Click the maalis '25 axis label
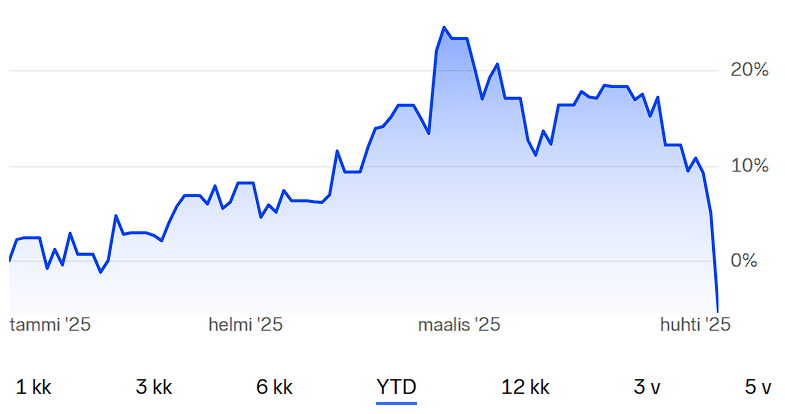 [x=459, y=325]
